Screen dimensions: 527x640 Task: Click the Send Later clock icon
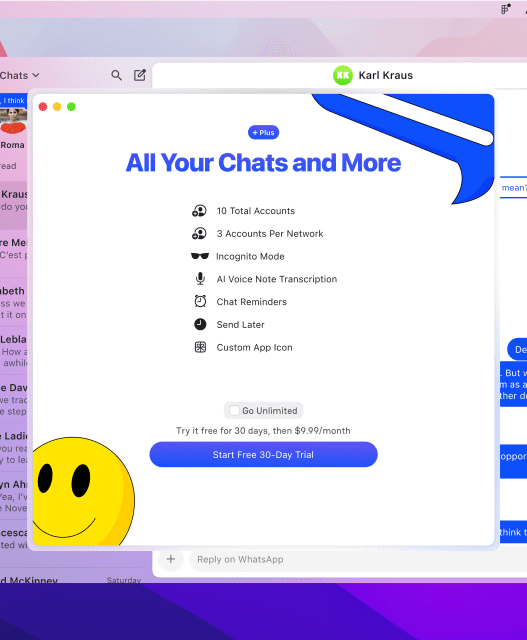point(200,324)
